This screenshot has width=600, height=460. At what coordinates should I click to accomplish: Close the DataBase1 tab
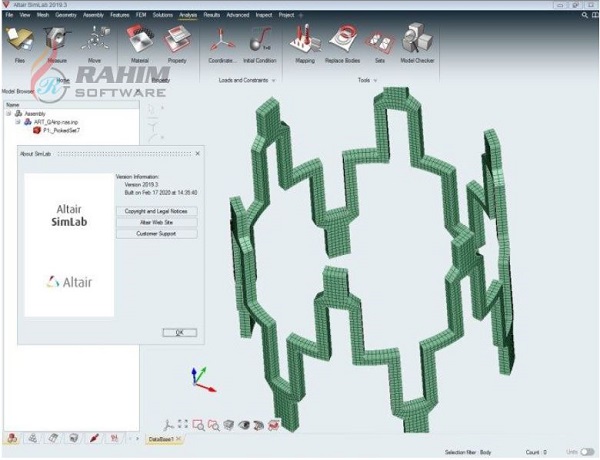click(x=178, y=439)
